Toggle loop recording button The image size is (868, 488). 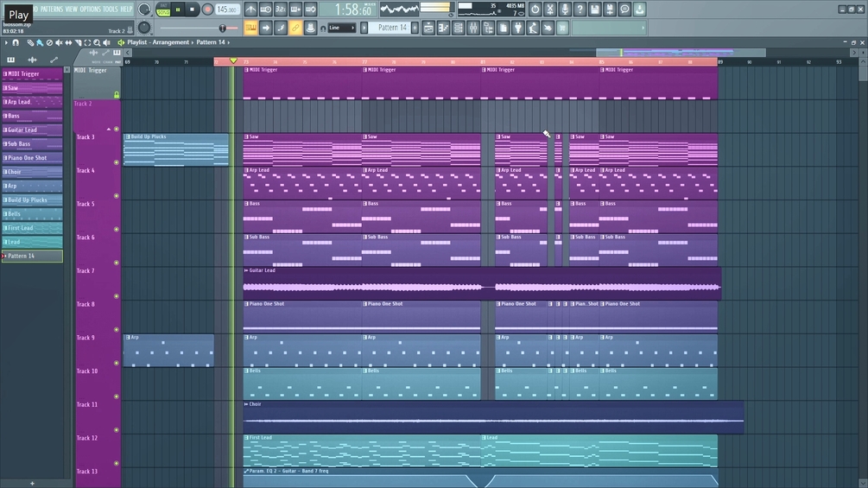point(311,10)
